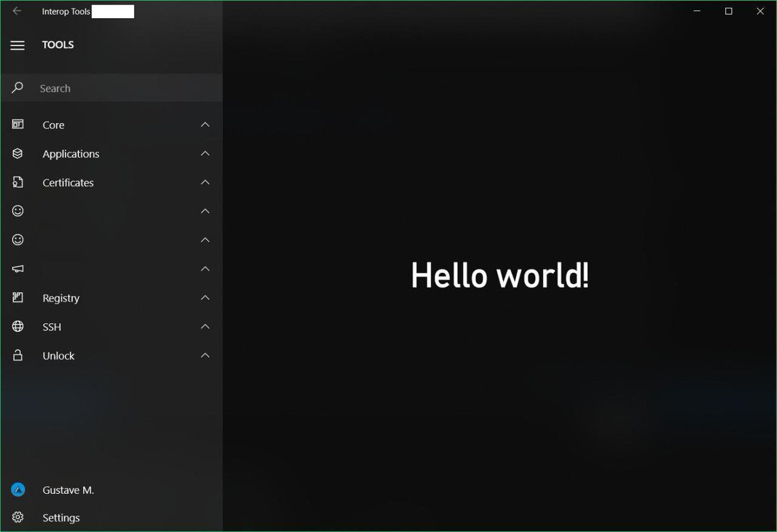Click the search magnifier icon
Viewport: 777px width, 532px height.
point(17,87)
